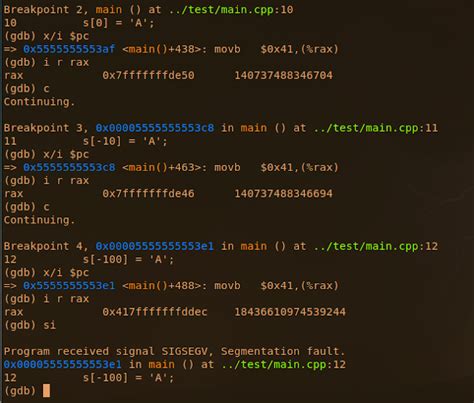
Task: Click rax value 0x7fffffffde46
Action: 148,194
